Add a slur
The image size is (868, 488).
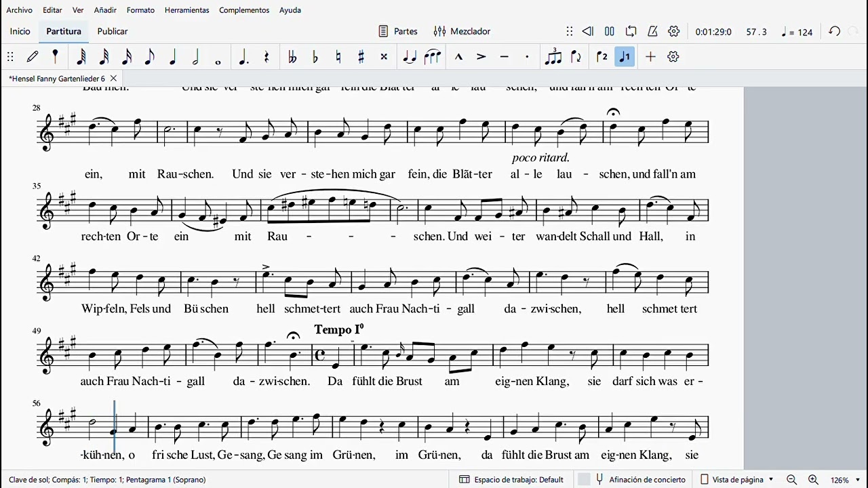pos(433,57)
